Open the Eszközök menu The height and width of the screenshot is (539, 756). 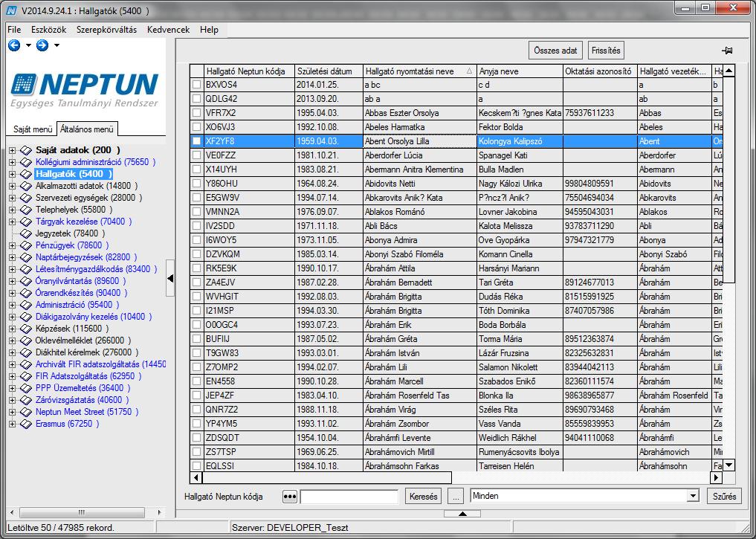pos(49,30)
